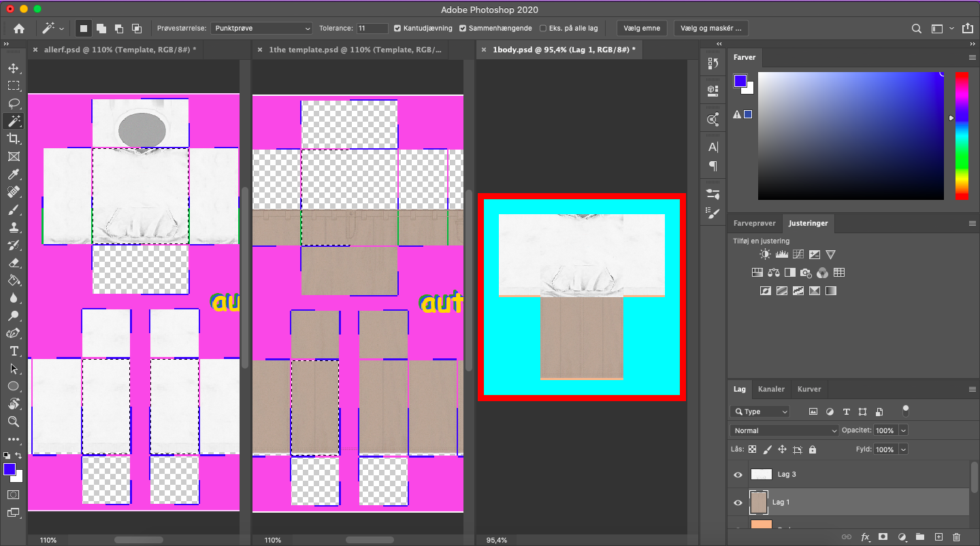
Task: Activate the Crop tool
Action: pos(13,138)
